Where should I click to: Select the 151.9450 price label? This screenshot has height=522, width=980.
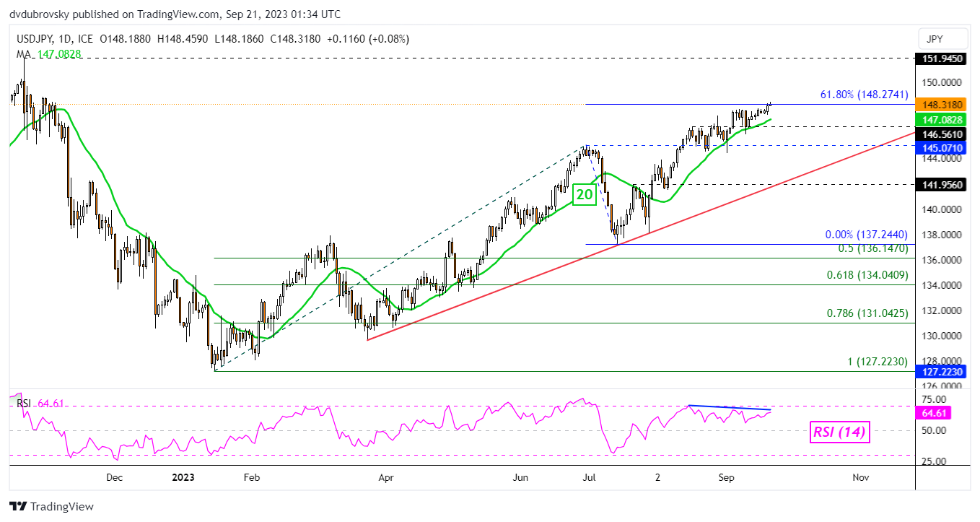(940, 59)
